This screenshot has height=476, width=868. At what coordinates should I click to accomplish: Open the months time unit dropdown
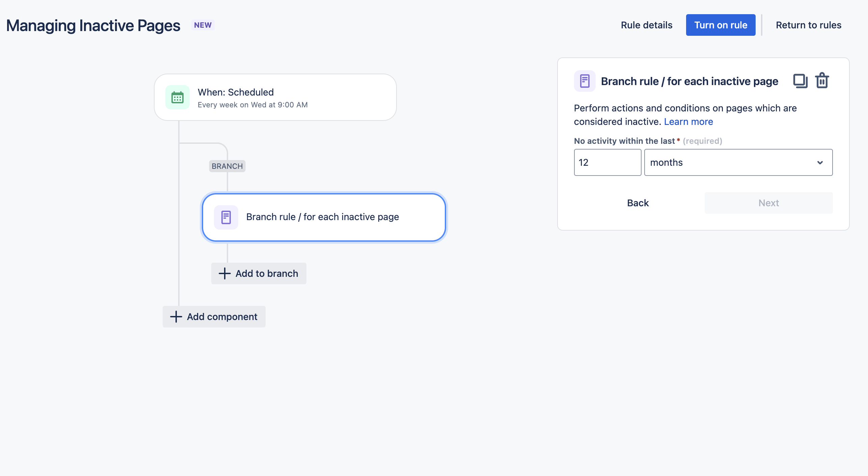tap(738, 162)
